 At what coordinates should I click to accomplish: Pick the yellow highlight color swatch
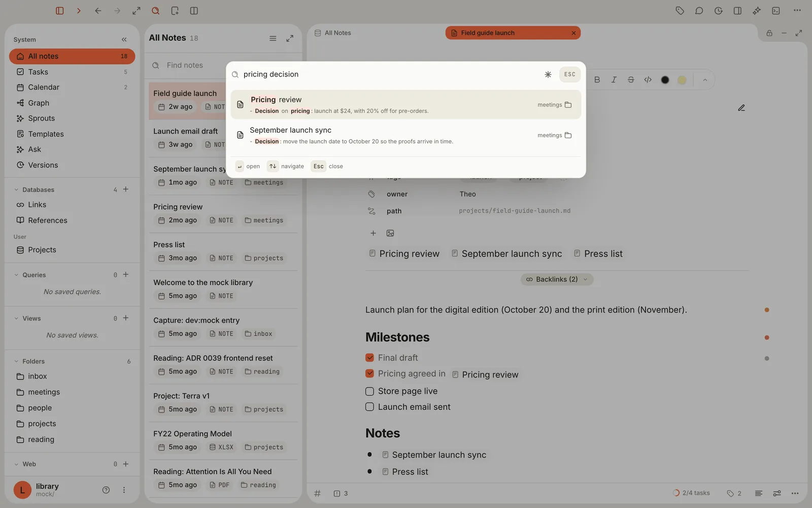coord(682,80)
